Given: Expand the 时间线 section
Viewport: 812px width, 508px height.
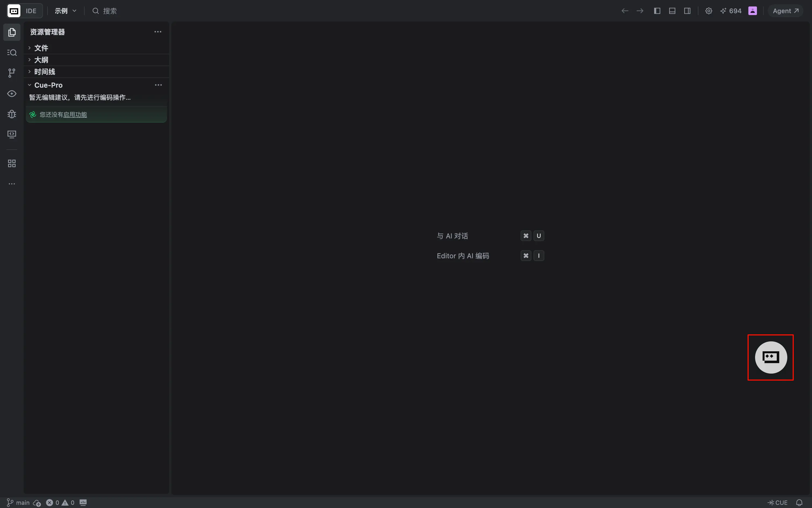Looking at the screenshot, I should point(97,71).
